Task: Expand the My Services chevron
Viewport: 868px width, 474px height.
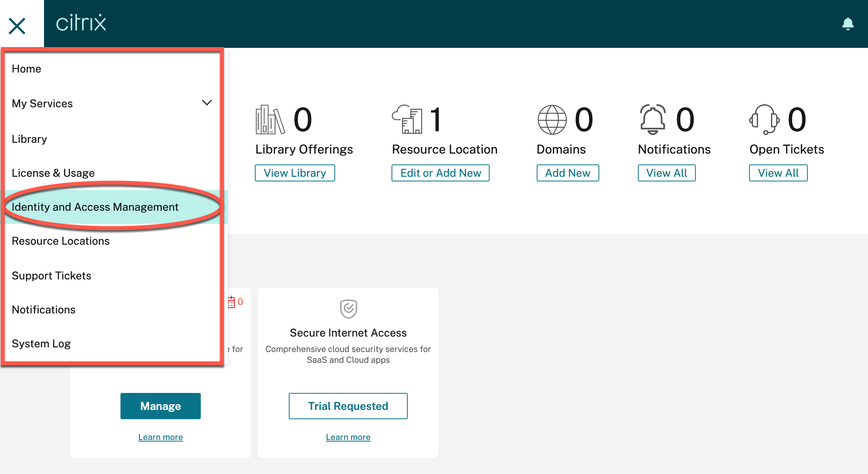Action: click(x=207, y=103)
